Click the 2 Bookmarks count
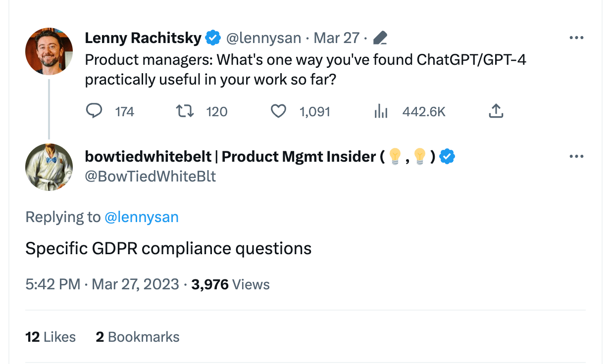This screenshot has height=364, width=611. click(138, 337)
